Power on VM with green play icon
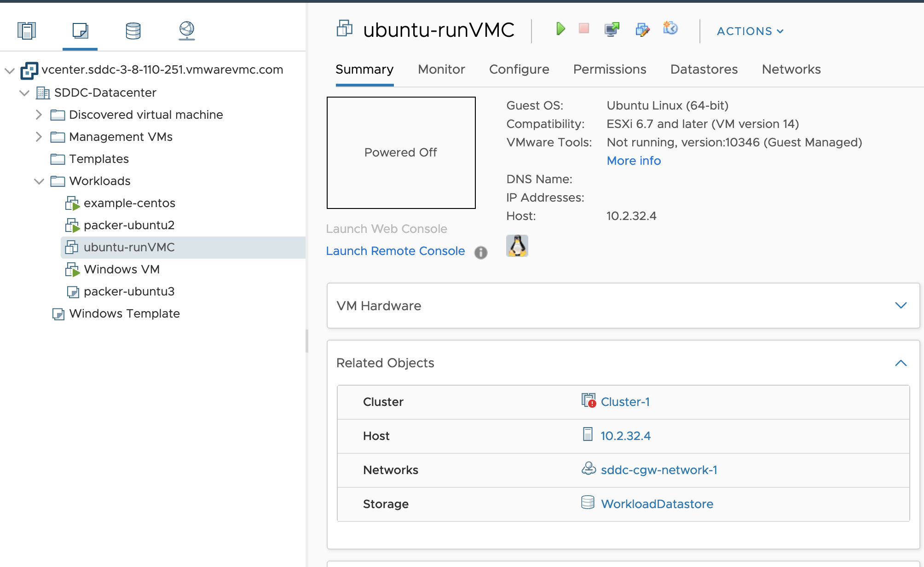This screenshot has height=567, width=924. (560, 29)
